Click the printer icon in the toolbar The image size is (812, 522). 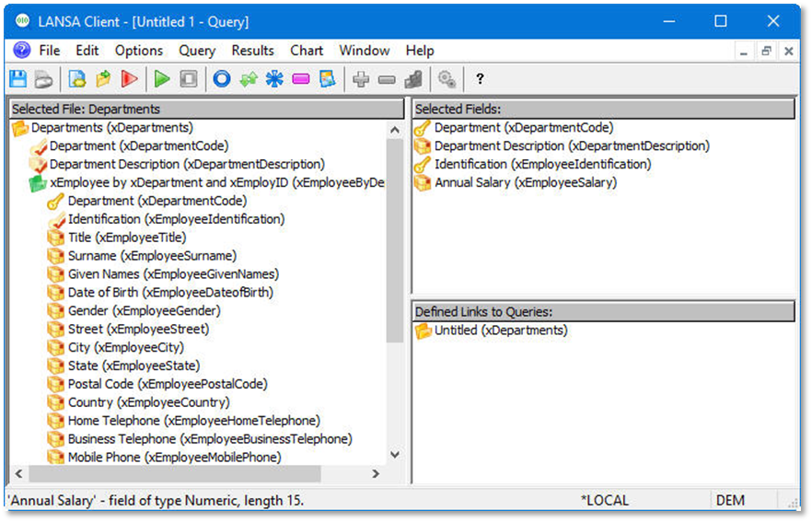click(44, 79)
